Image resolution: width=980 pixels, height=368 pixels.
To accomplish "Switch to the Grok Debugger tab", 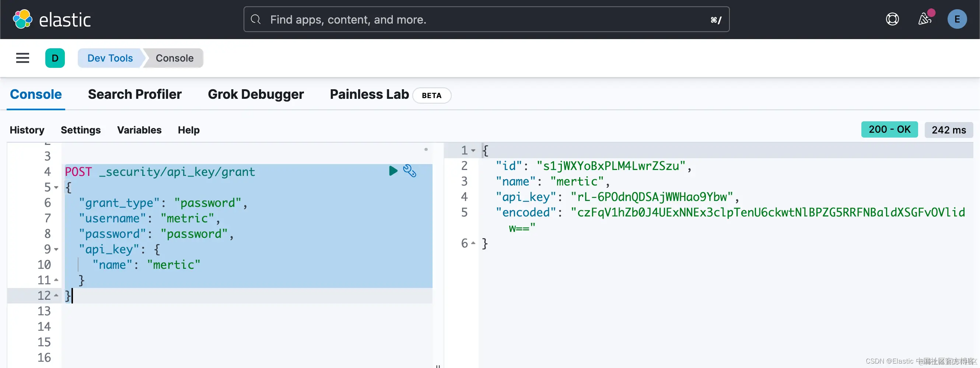I will point(256,94).
